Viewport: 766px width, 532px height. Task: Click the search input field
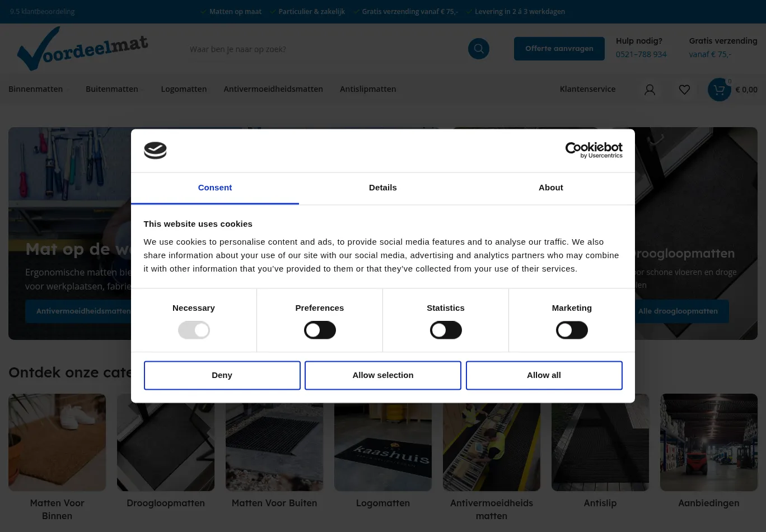tap(325, 49)
